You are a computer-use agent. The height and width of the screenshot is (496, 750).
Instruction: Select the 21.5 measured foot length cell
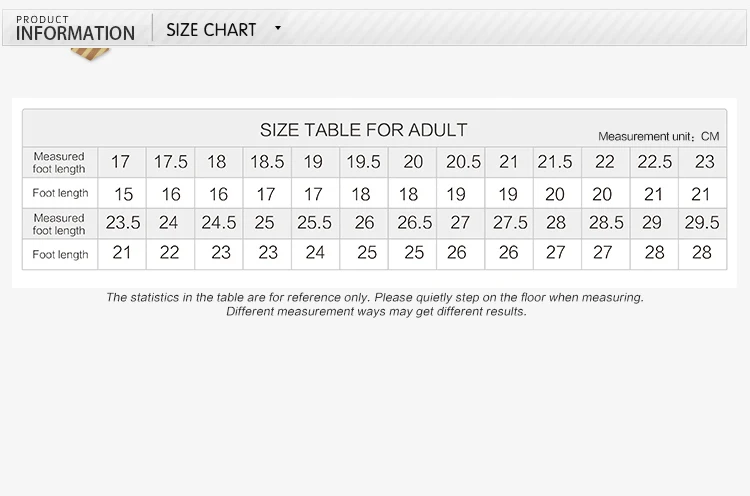pyautogui.click(x=557, y=162)
